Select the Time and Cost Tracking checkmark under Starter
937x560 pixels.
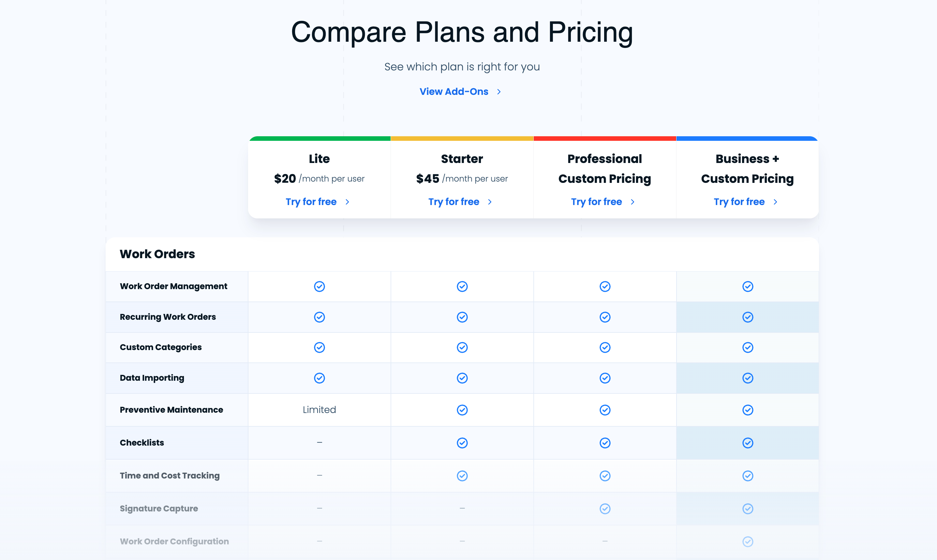[462, 476]
